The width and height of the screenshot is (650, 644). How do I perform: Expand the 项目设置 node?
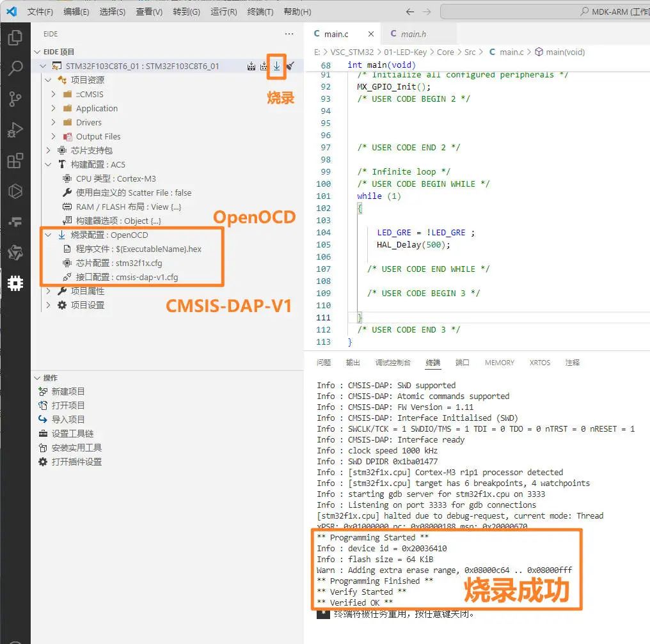[x=49, y=305]
